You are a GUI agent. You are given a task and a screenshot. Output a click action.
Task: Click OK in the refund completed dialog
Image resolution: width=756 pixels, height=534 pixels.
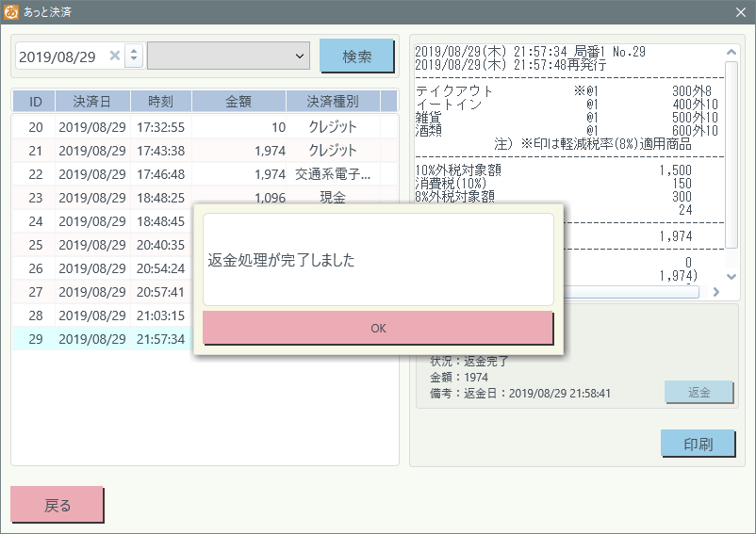click(377, 328)
